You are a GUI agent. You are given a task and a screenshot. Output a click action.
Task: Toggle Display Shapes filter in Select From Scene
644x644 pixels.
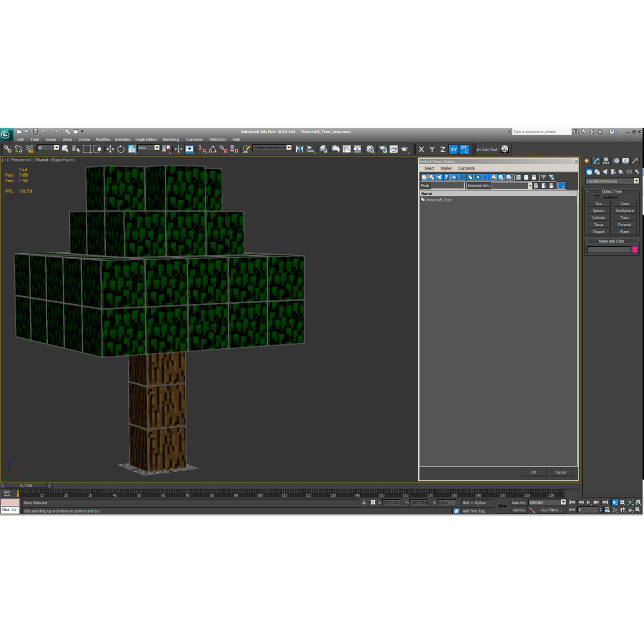pos(431,177)
